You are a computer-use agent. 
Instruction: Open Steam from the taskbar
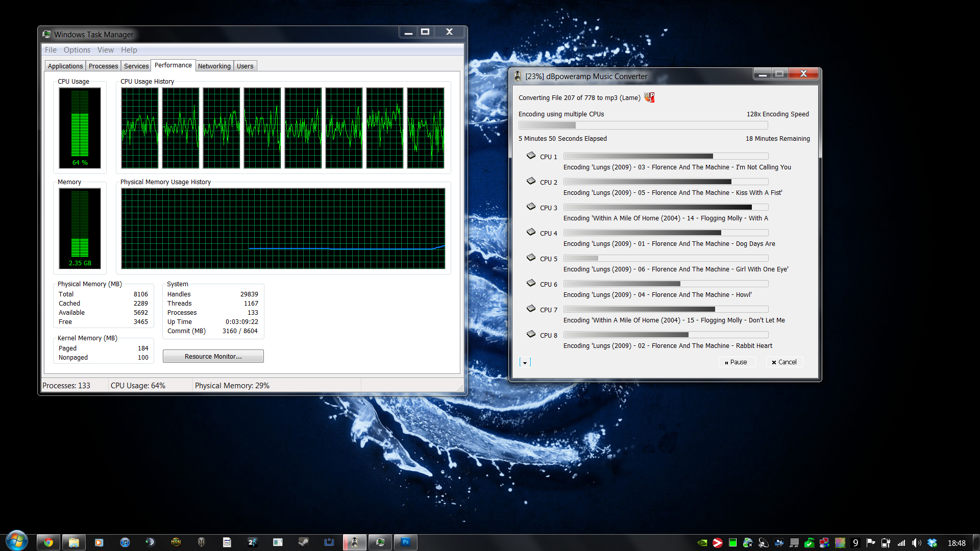[304, 542]
